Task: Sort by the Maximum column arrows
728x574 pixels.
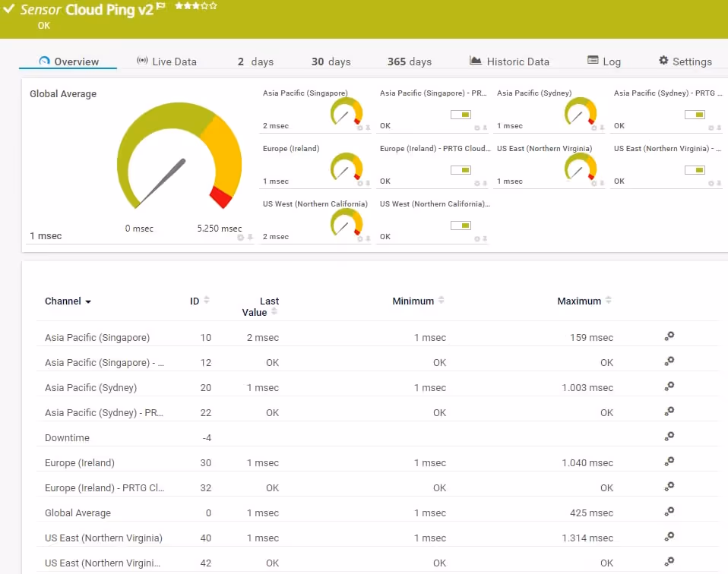Action: pos(608,301)
